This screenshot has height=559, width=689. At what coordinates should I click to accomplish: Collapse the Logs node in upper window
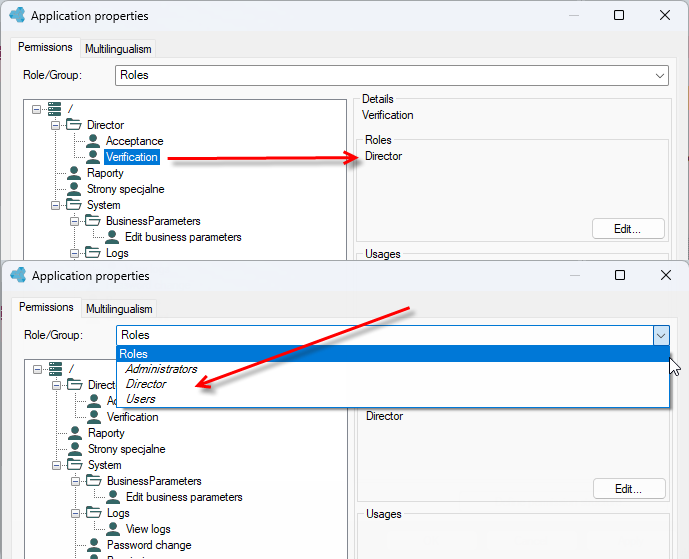[74, 253]
